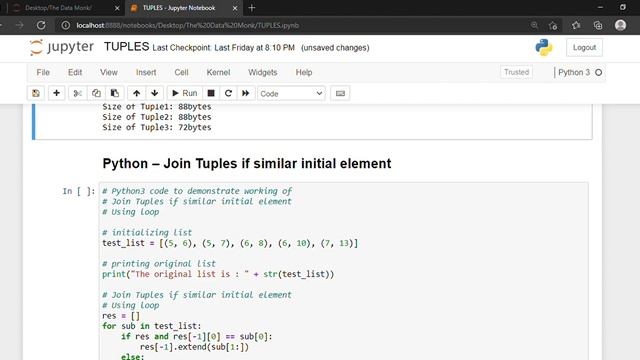Open the browser favorites list icon

(576, 25)
